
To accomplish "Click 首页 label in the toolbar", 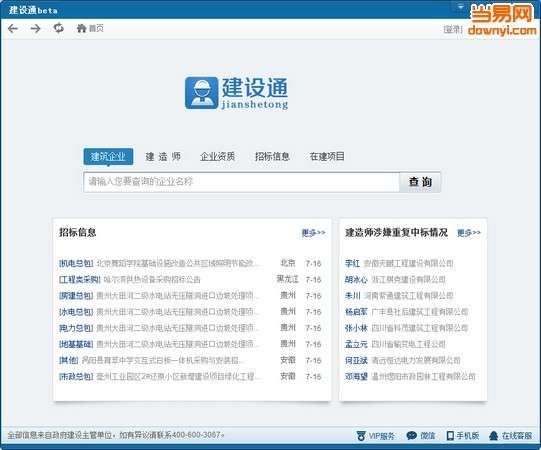I will coord(96,28).
